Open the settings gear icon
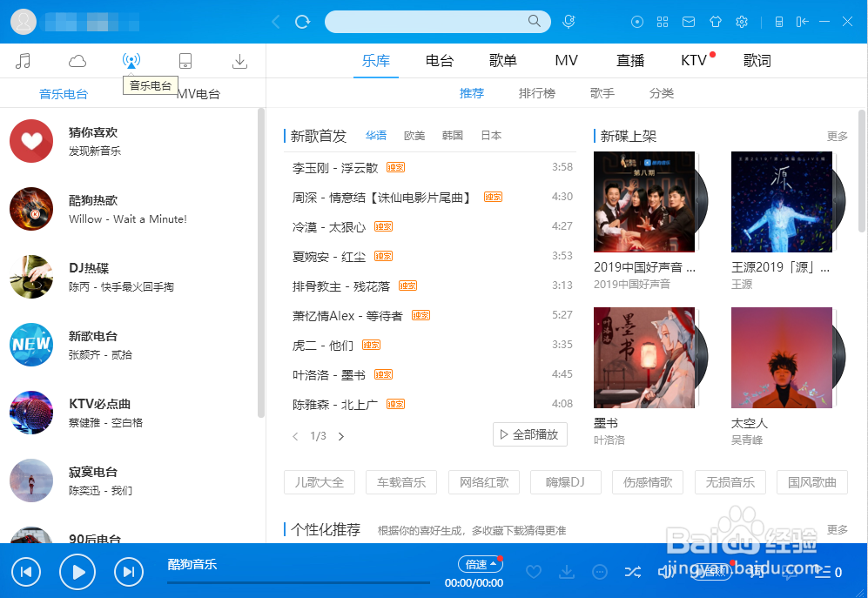Screen dimensions: 868x598 [x=742, y=22]
